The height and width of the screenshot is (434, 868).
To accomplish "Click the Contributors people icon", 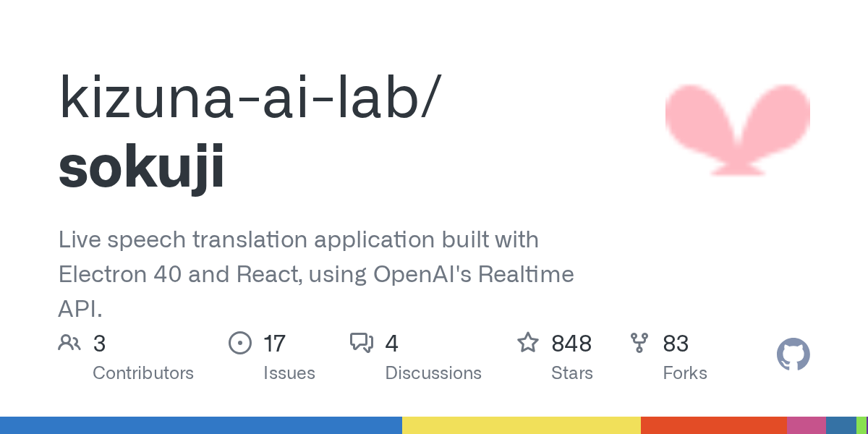I will tap(69, 343).
